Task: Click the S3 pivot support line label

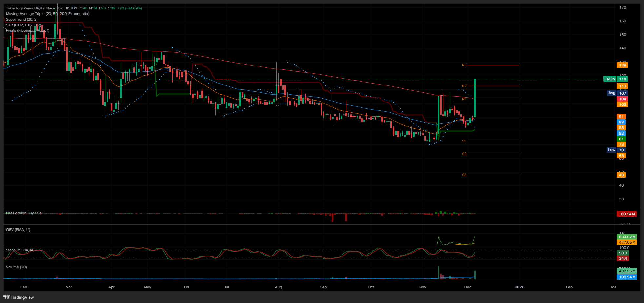Action: [x=464, y=175]
